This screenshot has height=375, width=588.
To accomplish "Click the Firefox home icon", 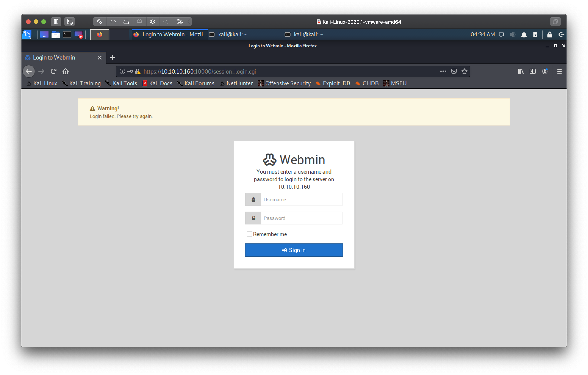I will (65, 71).
